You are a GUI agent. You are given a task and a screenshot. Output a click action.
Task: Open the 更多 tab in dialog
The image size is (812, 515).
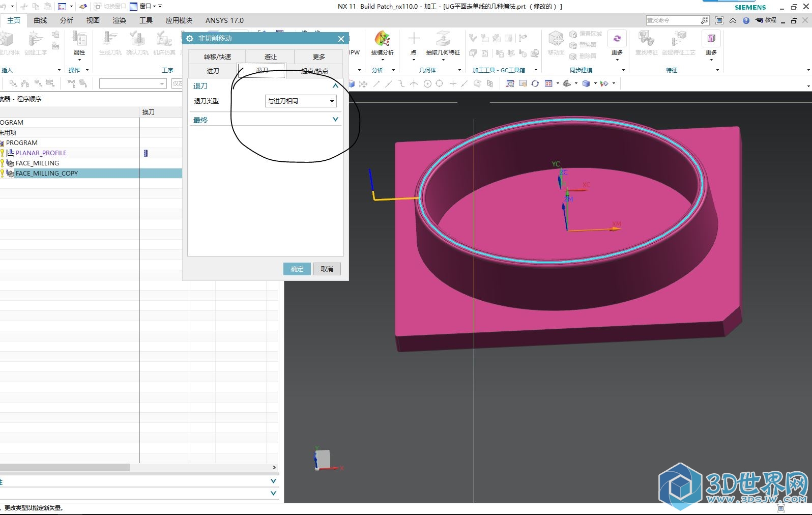click(x=319, y=56)
